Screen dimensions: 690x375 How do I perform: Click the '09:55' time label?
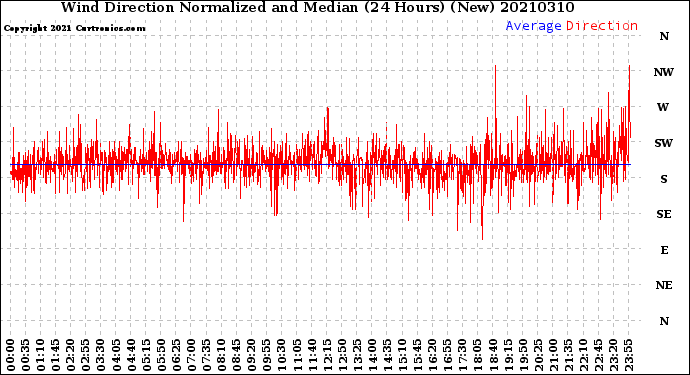pyautogui.click(x=267, y=355)
